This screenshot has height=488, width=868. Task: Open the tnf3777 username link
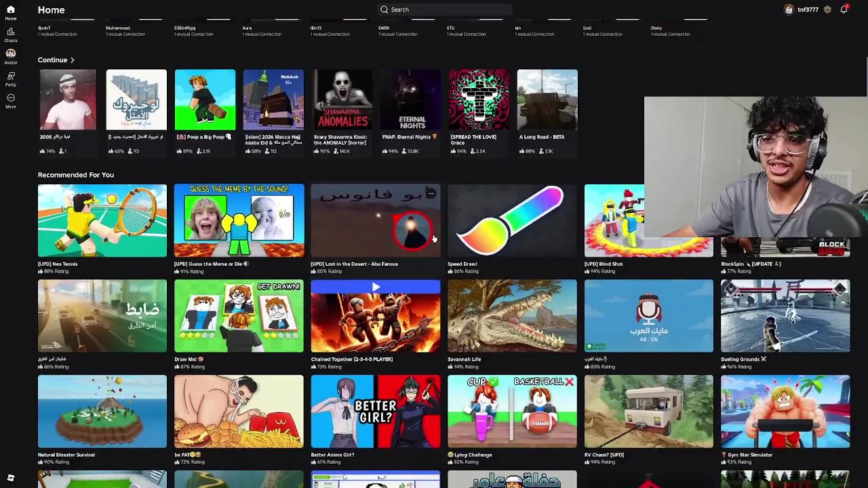pos(808,9)
